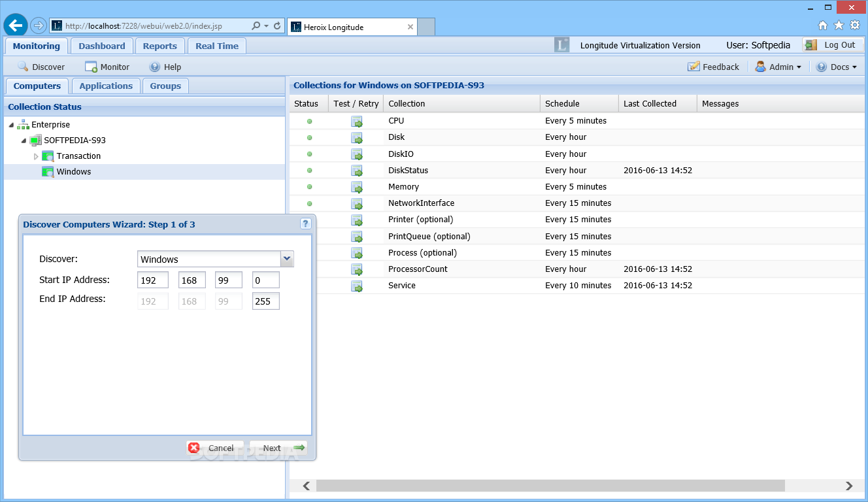Click the Start IP first octet field 192
The width and height of the screenshot is (868, 502).
153,280
